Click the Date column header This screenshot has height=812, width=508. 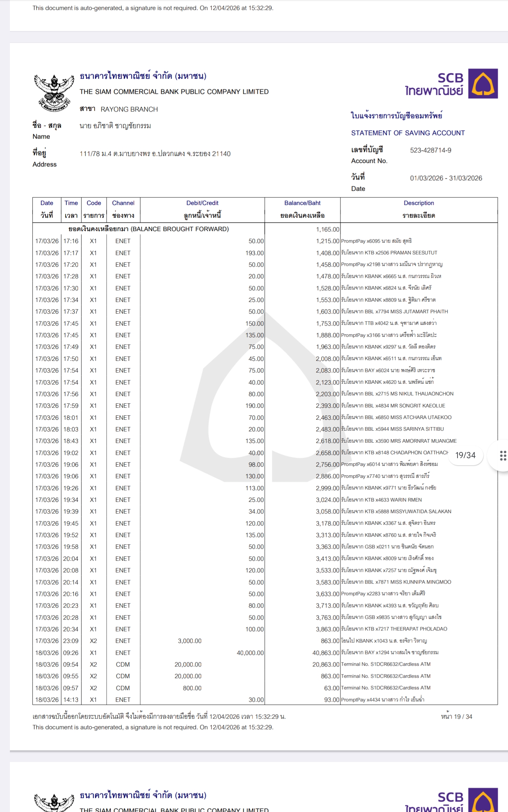pyautogui.click(x=47, y=209)
